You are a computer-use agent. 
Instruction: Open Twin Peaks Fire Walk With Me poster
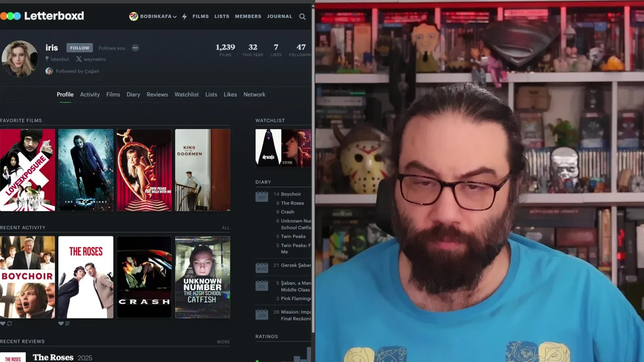click(144, 170)
